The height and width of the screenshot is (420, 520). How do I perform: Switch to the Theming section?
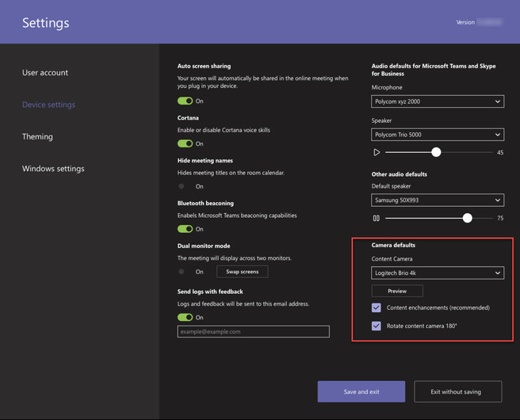click(x=38, y=137)
